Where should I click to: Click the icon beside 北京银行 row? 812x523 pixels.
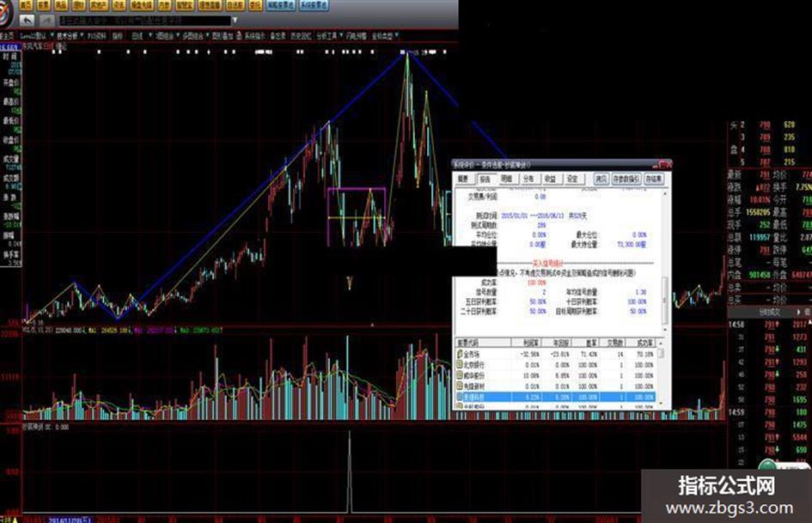pos(460,365)
